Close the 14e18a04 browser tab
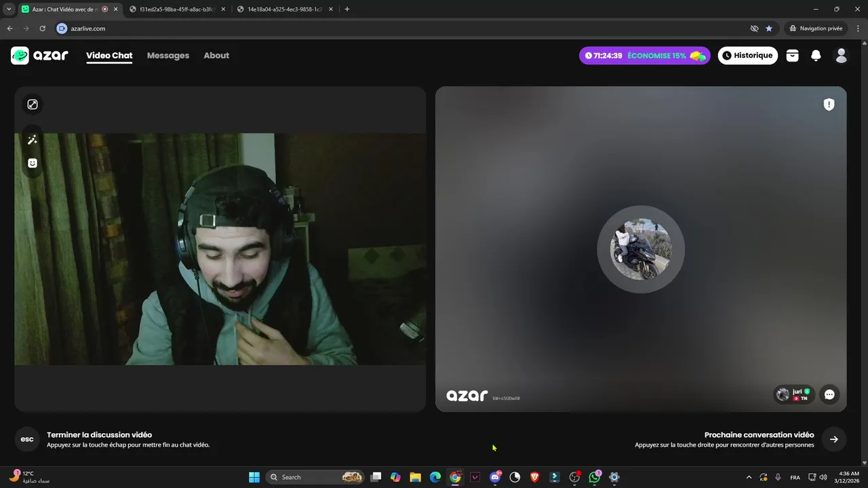This screenshot has width=868, height=488. [332, 9]
